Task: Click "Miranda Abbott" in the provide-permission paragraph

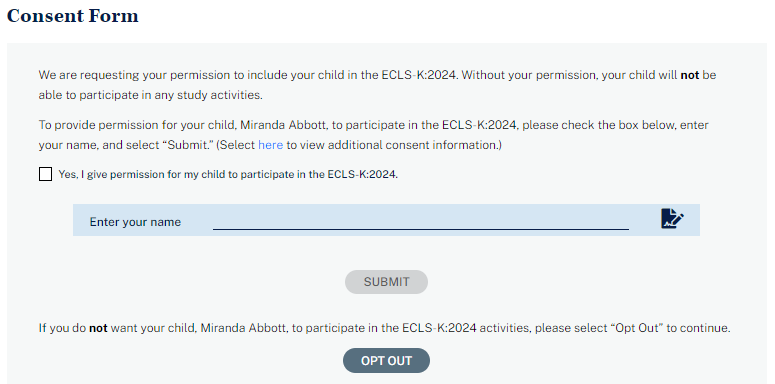Action: tap(284, 125)
